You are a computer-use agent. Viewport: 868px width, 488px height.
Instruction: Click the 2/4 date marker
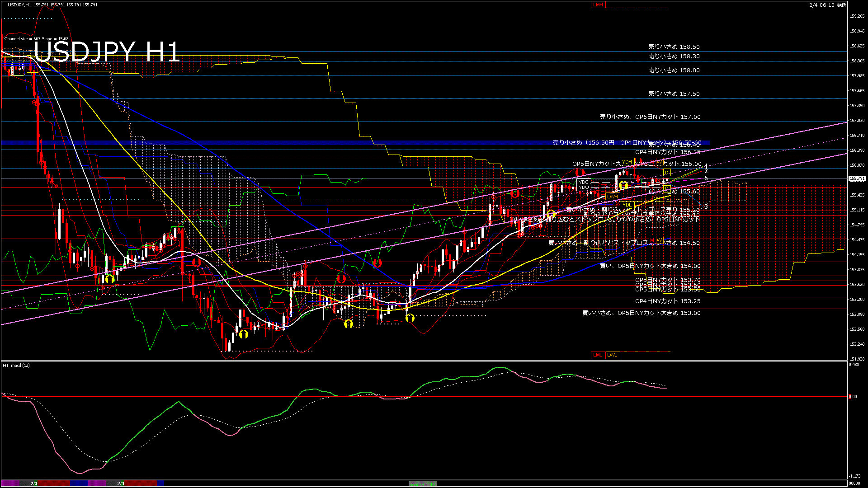coord(121,483)
